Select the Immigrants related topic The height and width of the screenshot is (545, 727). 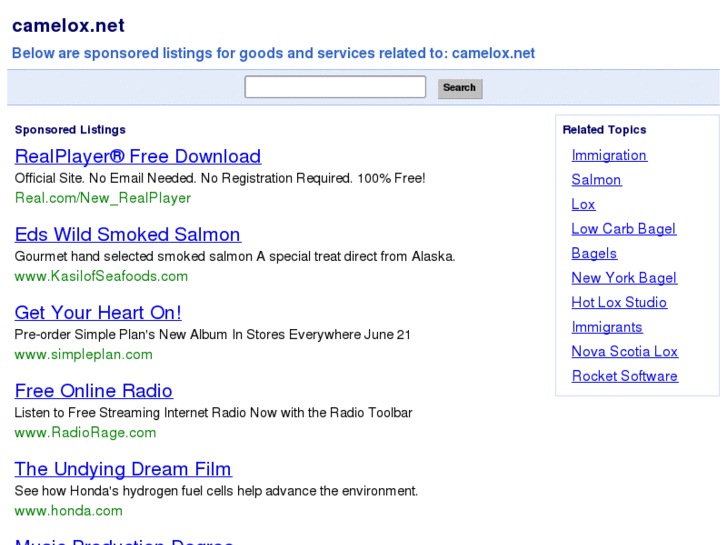607,327
